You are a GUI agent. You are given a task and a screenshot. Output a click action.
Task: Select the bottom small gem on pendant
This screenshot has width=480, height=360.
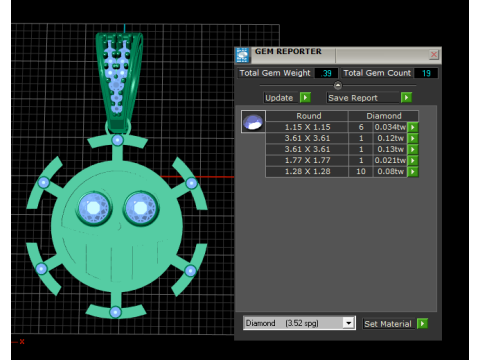point(115,312)
